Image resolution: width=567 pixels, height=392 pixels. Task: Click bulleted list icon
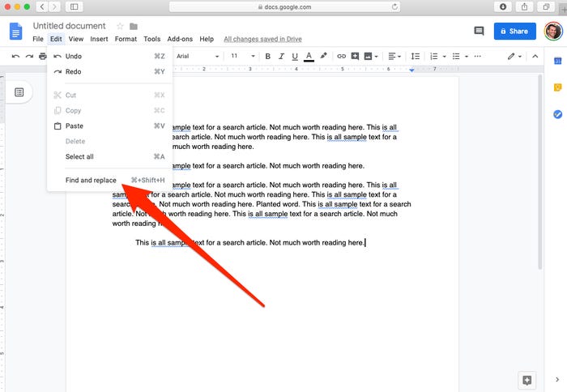(456, 56)
